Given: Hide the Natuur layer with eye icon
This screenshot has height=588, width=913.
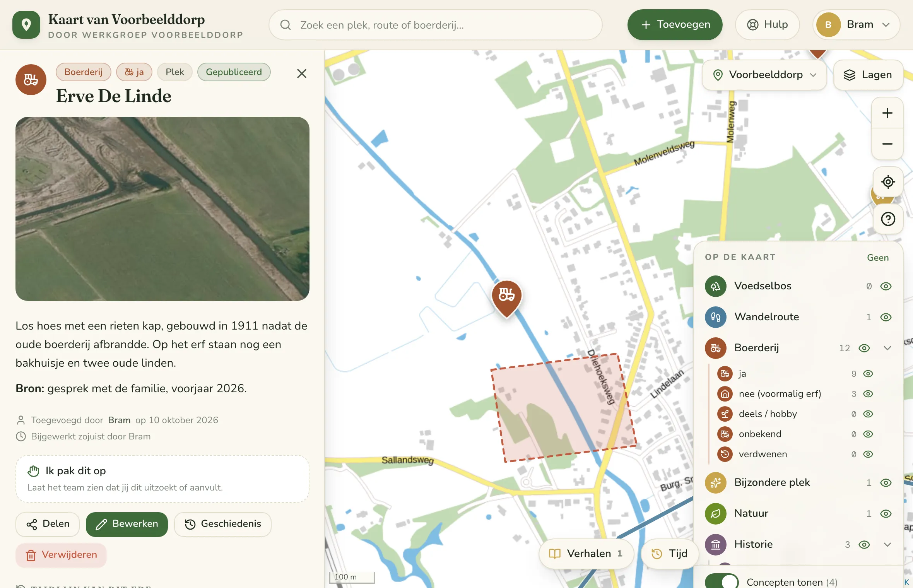Looking at the screenshot, I should (886, 514).
